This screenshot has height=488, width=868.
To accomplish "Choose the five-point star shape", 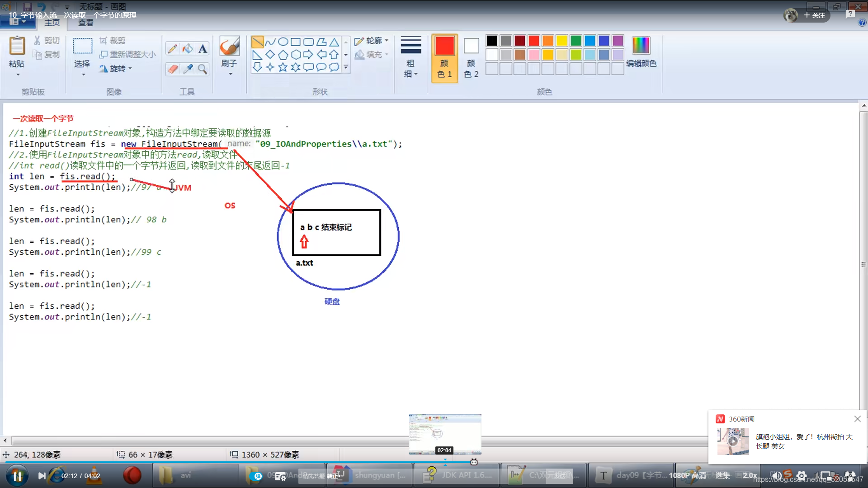I will [283, 67].
